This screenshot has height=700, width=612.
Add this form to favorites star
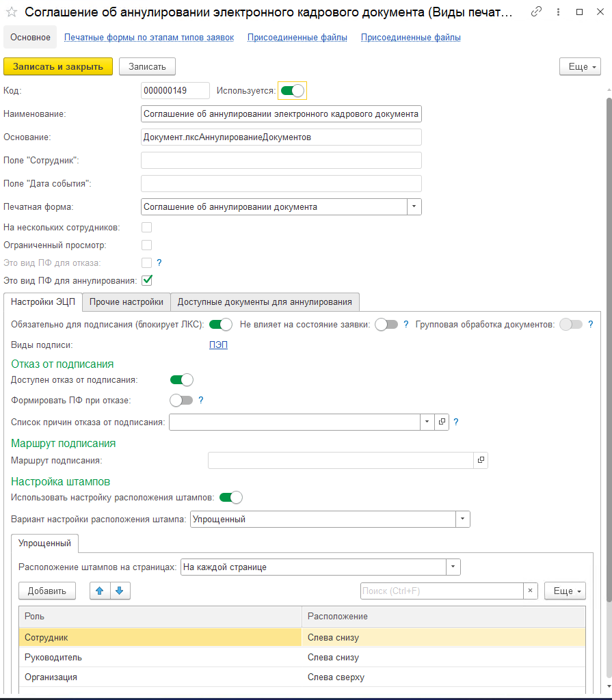[12, 12]
